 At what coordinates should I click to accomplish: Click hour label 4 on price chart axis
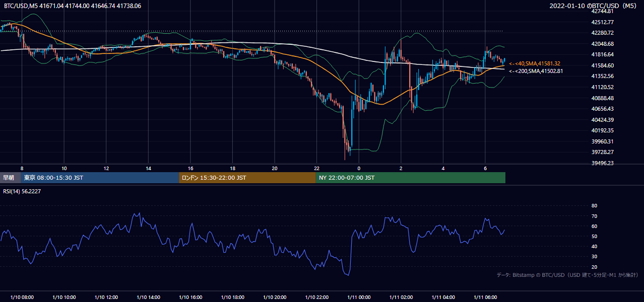coord(443,168)
